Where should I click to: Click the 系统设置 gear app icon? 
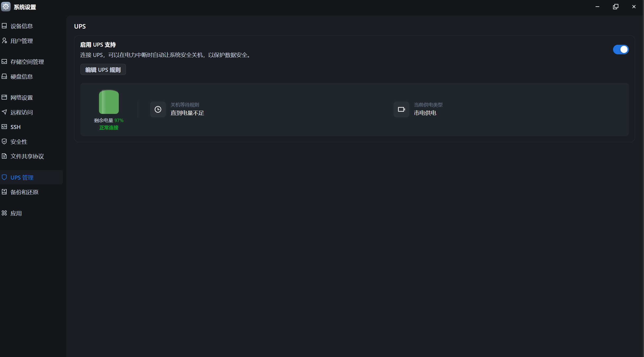[6, 7]
